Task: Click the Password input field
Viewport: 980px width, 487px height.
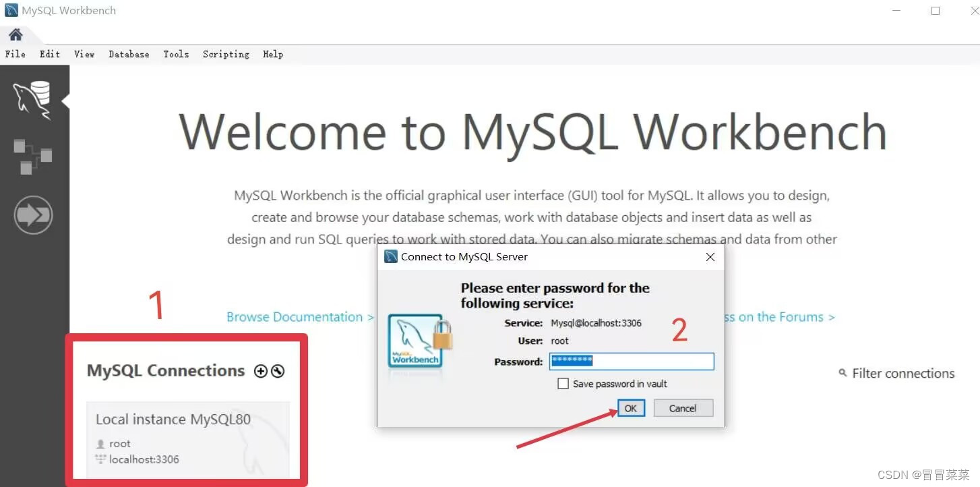Action: [x=632, y=362]
